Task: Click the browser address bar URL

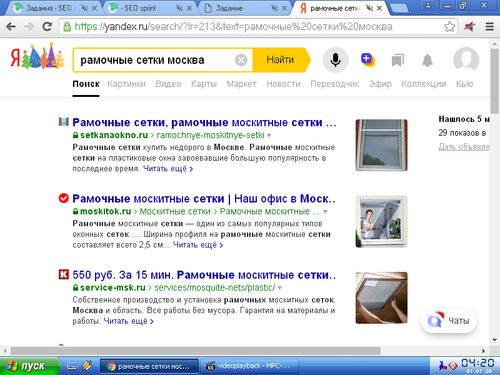Action: (x=233, y=27)
